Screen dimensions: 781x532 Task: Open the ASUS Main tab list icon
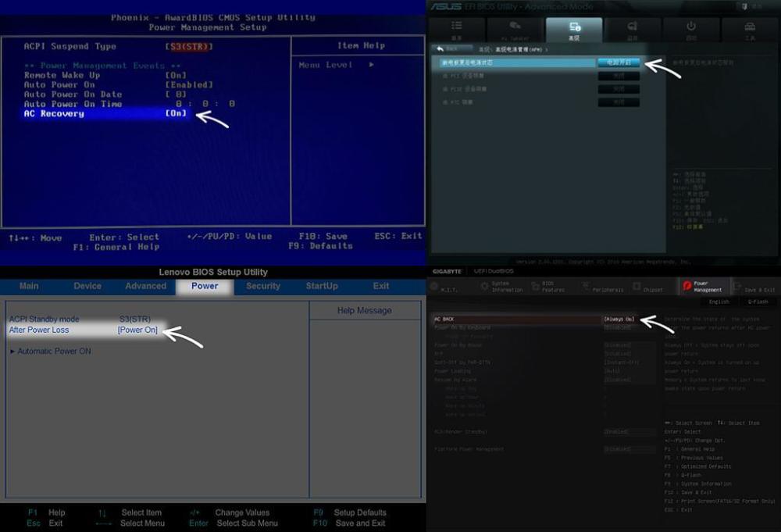[x=456, y=26]
